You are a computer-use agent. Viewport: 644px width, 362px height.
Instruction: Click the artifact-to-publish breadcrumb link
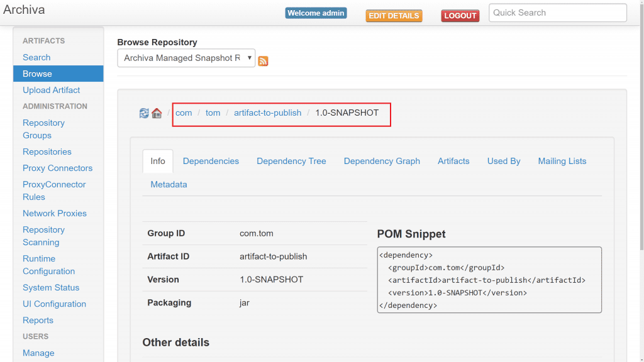pos(267,112)
